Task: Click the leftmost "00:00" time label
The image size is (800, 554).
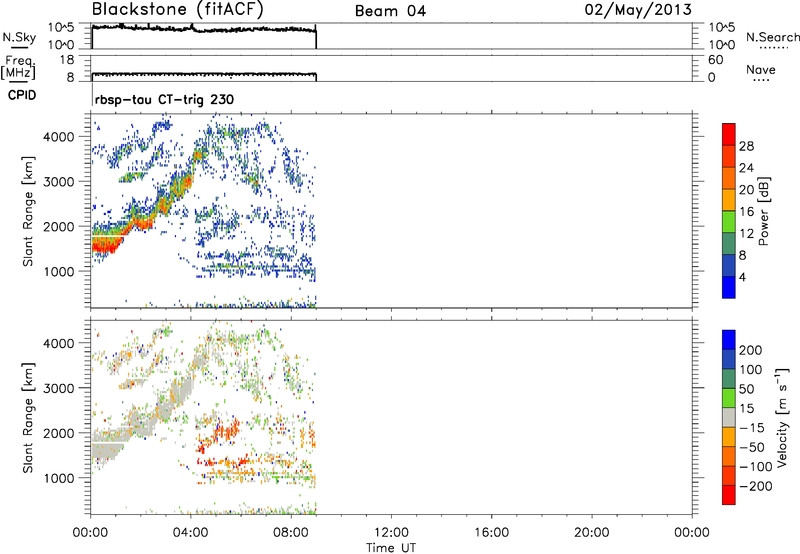Action: coord(90,533)
